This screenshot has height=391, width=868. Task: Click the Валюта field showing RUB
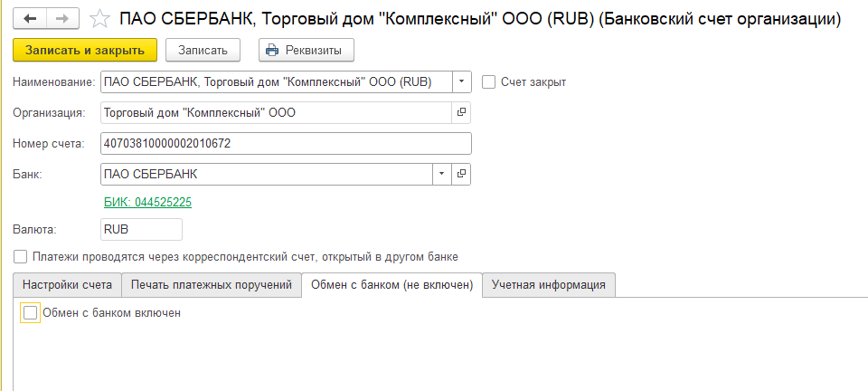point(141,229)
